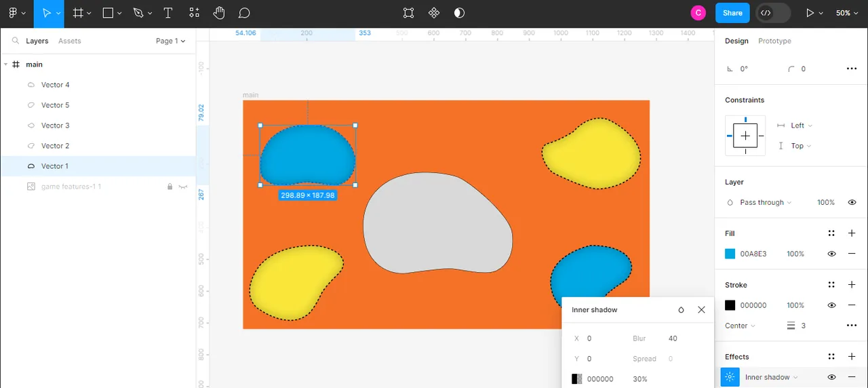Click the stroke weight field

pyautogui.click(x=804, y=326)
